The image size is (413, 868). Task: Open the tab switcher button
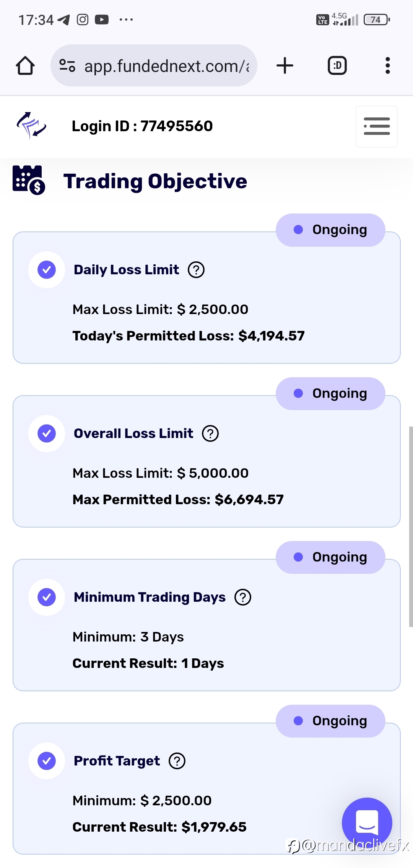point(337,65)
